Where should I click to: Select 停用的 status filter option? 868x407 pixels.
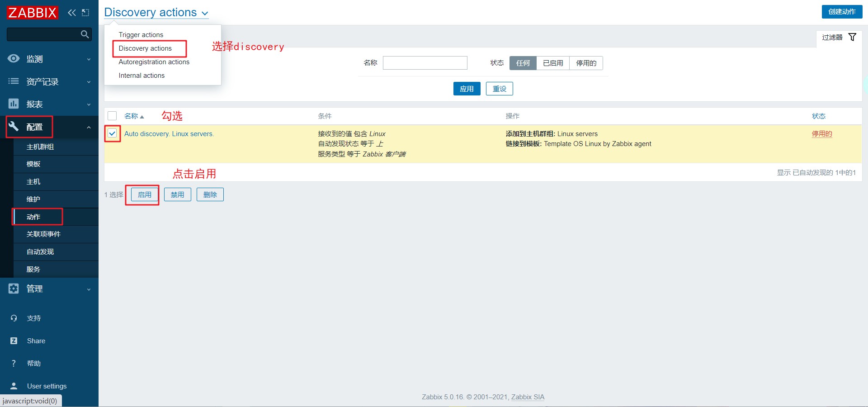pos(586,63)
